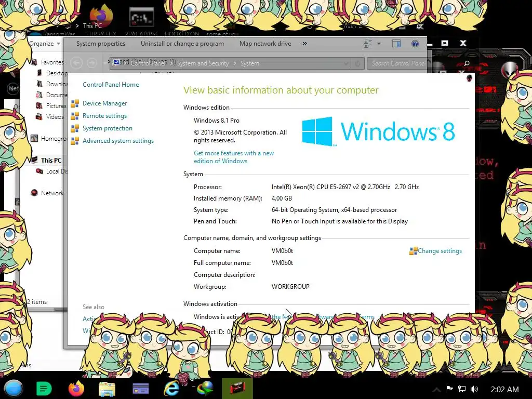
Task: Toggle the preview pane icon
Action: [x=396, y=44]
